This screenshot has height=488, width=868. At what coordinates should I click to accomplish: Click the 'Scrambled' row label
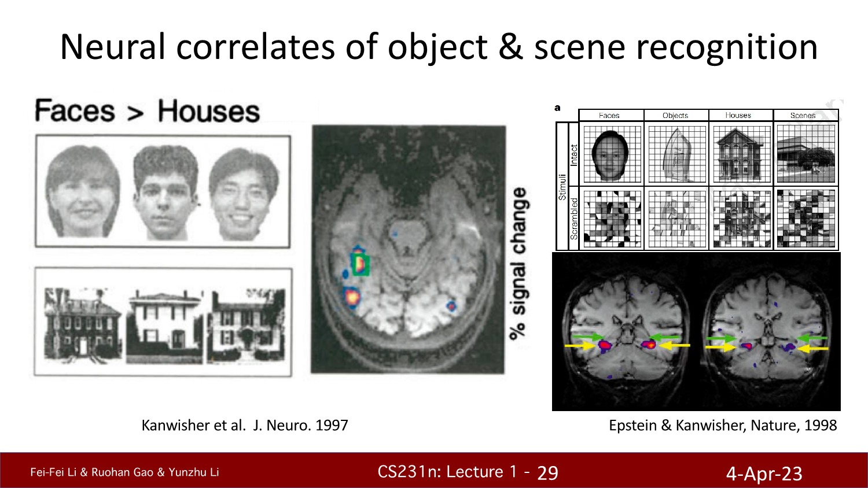tap(574, 219)
